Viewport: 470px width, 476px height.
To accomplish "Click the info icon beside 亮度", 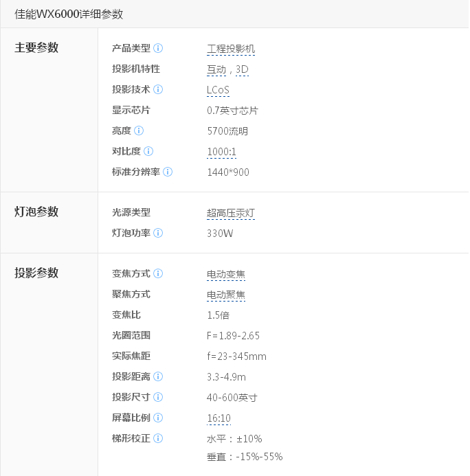I will (139, 131).
